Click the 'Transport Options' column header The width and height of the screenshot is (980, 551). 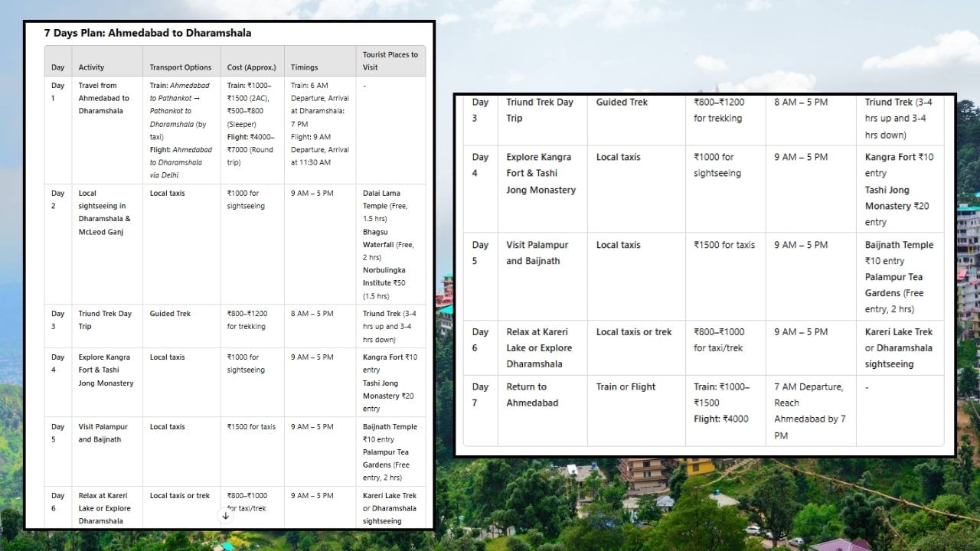pyautogui.click(x=181, y=67)
